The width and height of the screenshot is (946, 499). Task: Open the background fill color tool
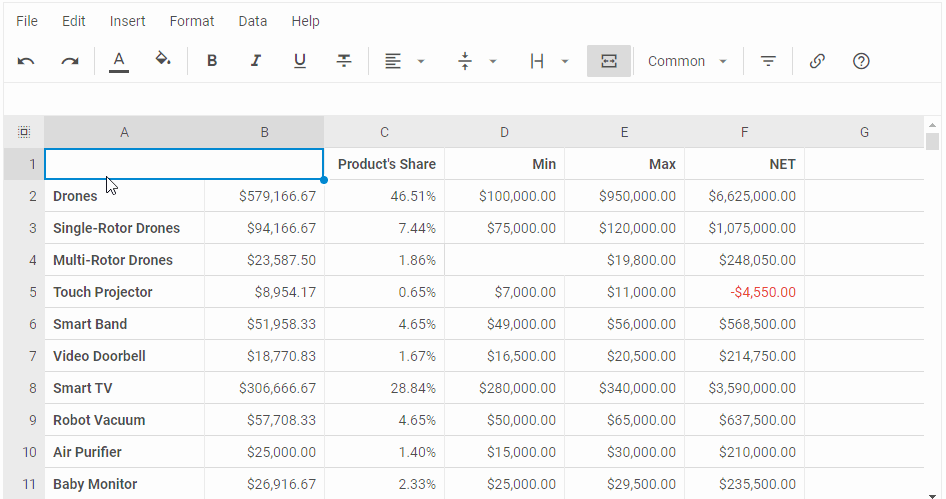click(163, 60)
